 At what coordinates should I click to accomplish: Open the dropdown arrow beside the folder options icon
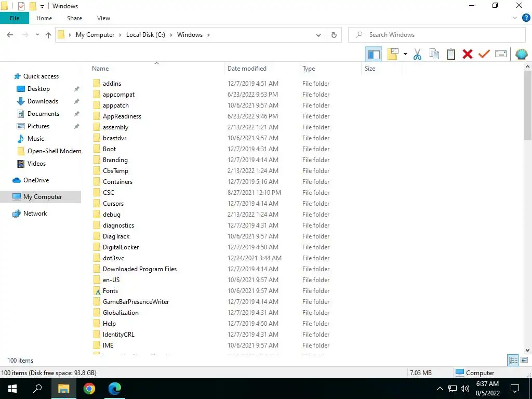405,54
